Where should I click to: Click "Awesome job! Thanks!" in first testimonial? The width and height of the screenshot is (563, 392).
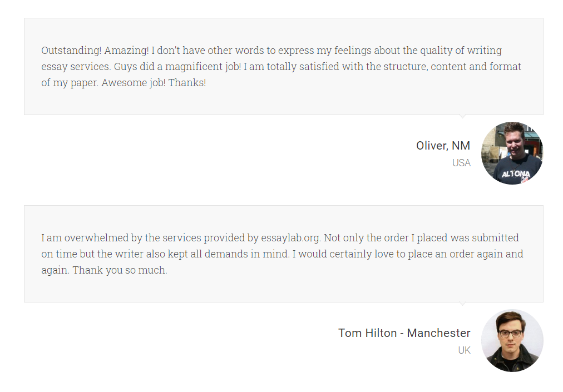point(154,83)
